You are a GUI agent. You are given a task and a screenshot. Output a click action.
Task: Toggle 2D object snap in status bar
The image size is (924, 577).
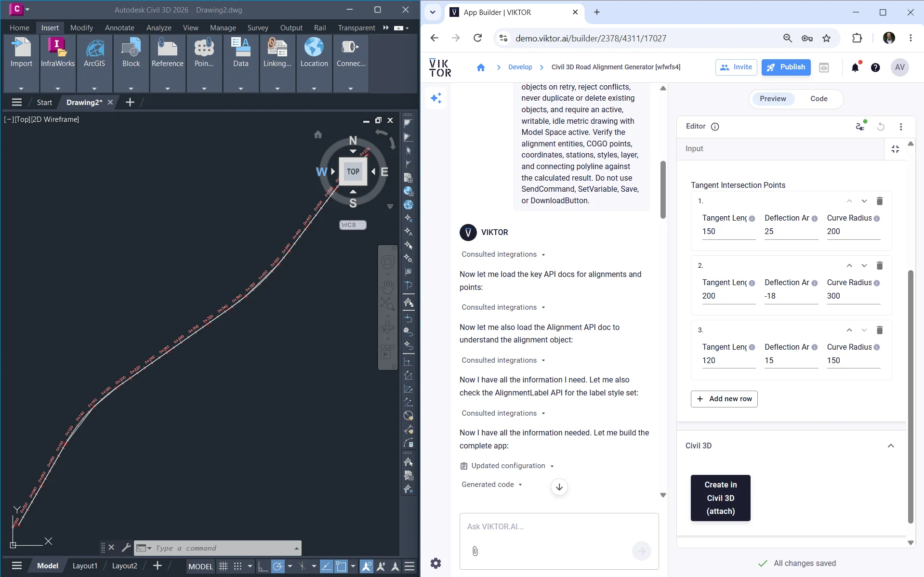(x=341, y=566)
